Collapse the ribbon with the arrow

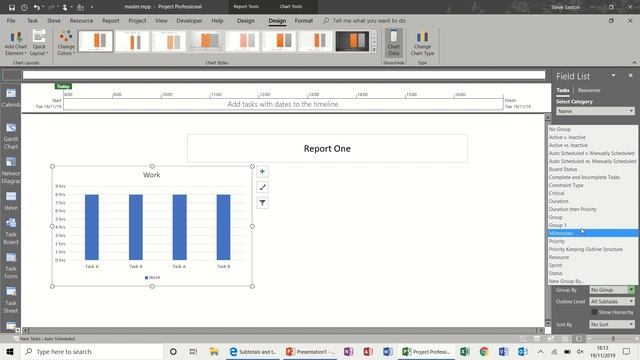(x=634, y=62)
